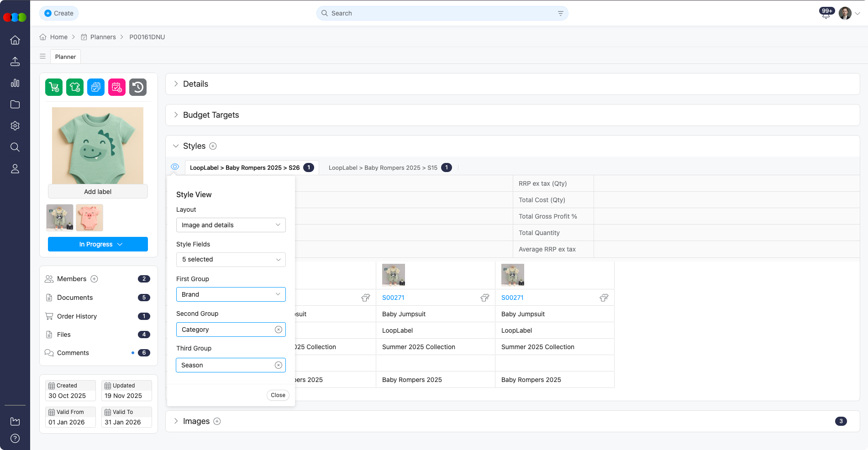
Task: Click the pink calendar icon
Action: (x=117, y=87)
